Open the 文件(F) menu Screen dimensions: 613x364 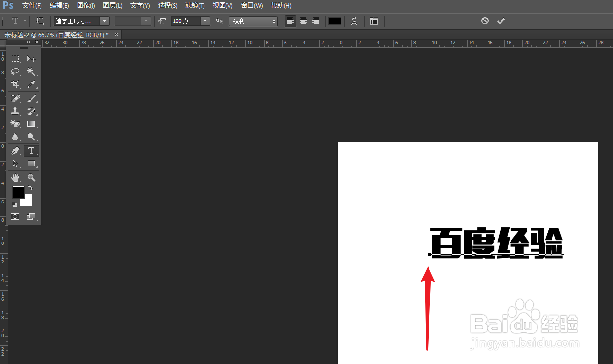click(x=32, y=6)
